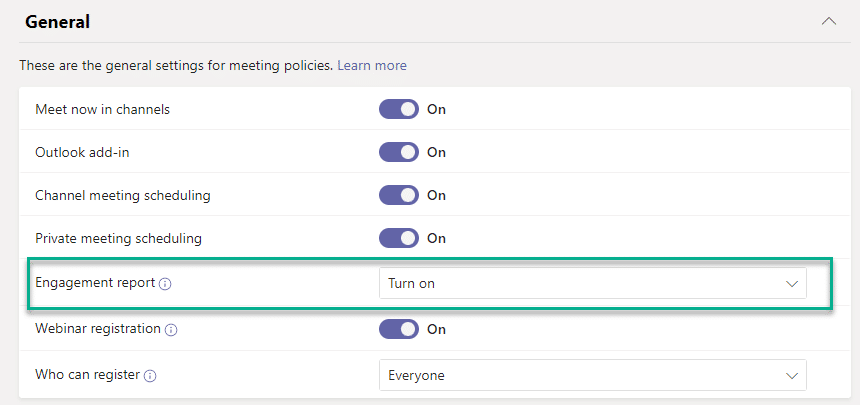Click the Engagement report info icon

pos(165,284)
